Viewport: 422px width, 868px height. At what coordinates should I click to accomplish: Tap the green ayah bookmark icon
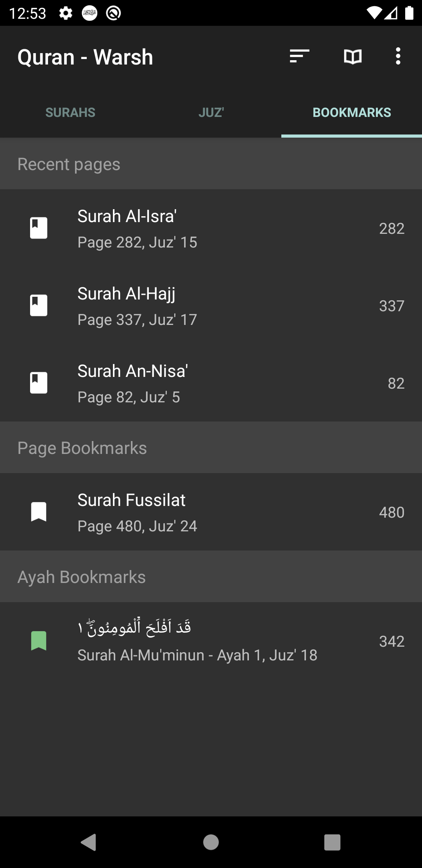pos(39,641)
